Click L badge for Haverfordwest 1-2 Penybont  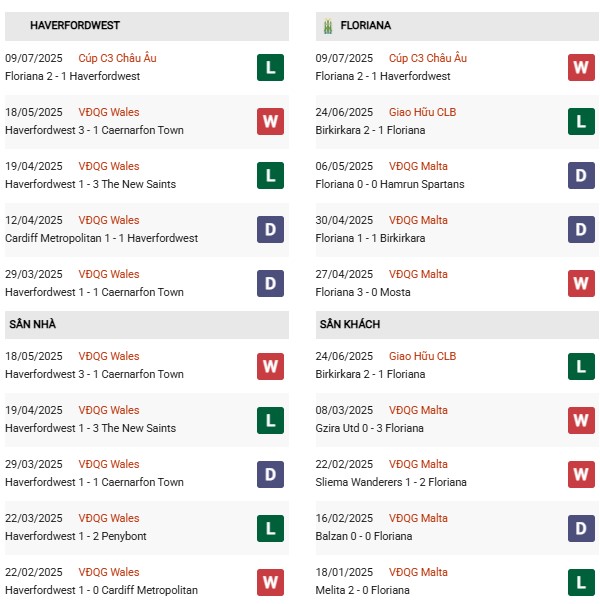pos(269,527)
